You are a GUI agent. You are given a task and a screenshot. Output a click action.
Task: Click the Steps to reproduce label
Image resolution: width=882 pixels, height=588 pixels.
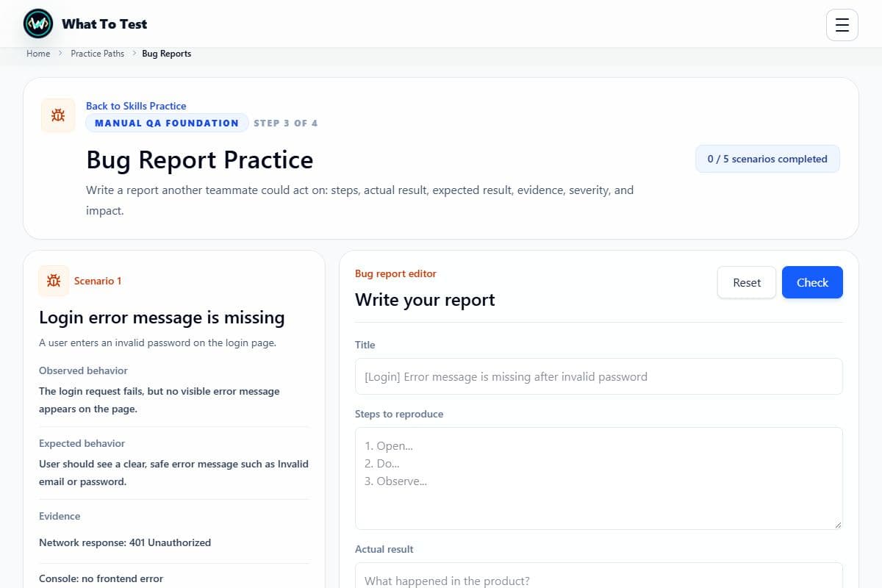[x=399, y=414]
